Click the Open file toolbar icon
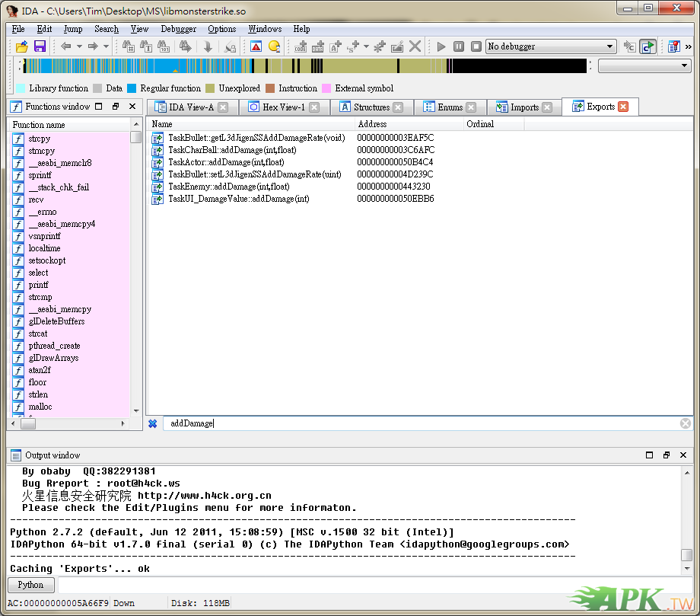 tap(21, 47)
